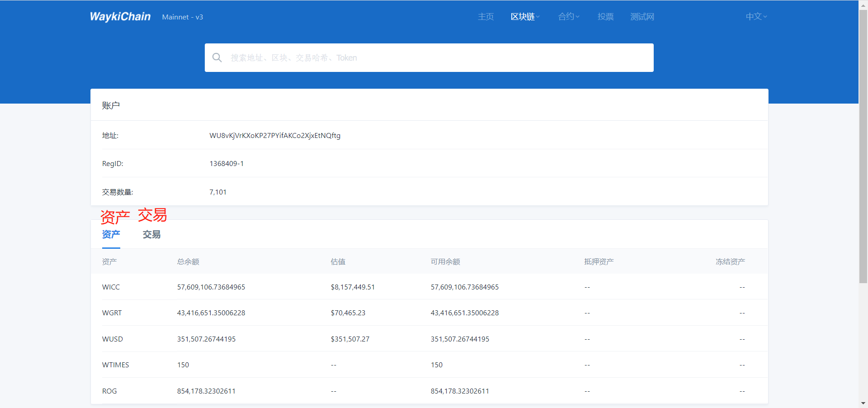The image size is (868, 408).
Task: Click the search magnifier icon
Action: 217,58
